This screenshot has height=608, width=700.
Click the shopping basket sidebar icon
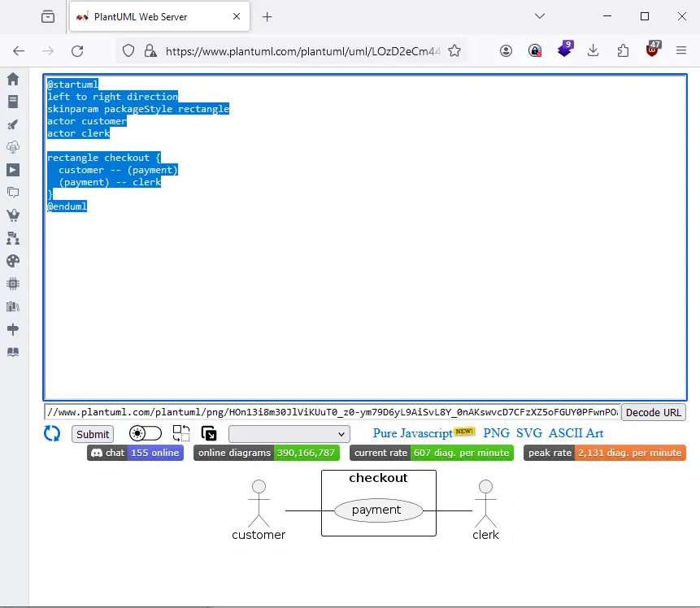[13, 215]
